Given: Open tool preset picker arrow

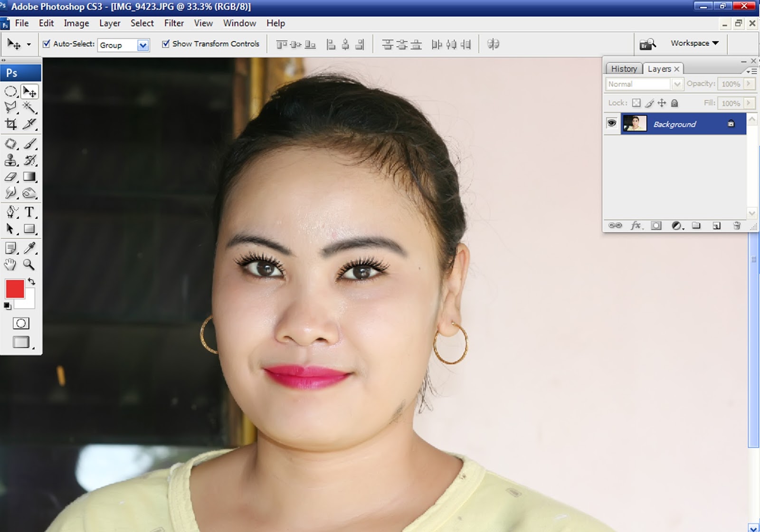Looking at the screenshot, I should click(x=28, y=44).
